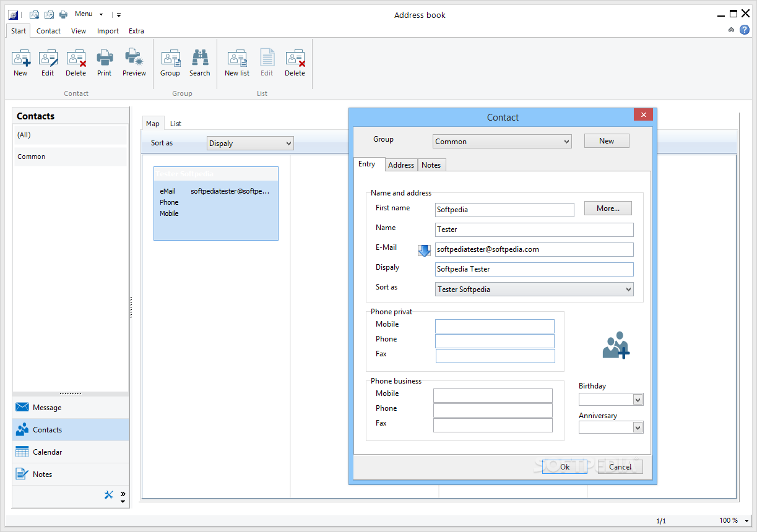The width and height of the screenshot is (757, 532).
Task: Switch to the View ribbon tab
Action: 79,31
